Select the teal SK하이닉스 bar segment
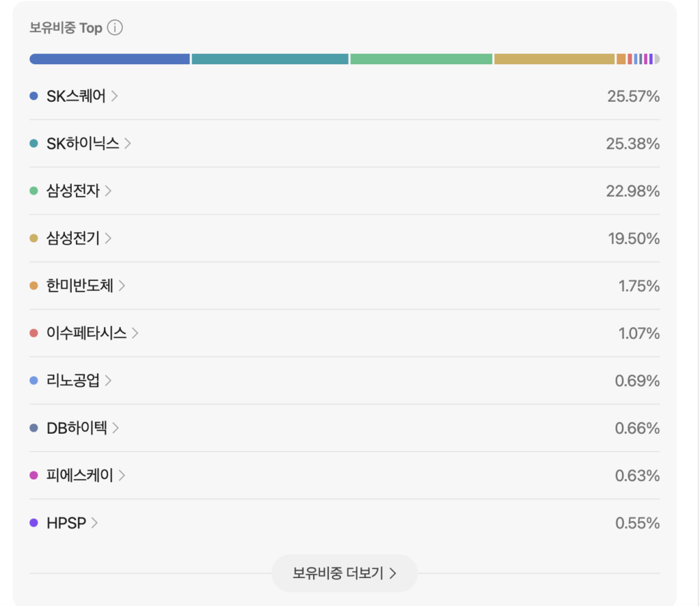700x606 pixels. (270, 59)
